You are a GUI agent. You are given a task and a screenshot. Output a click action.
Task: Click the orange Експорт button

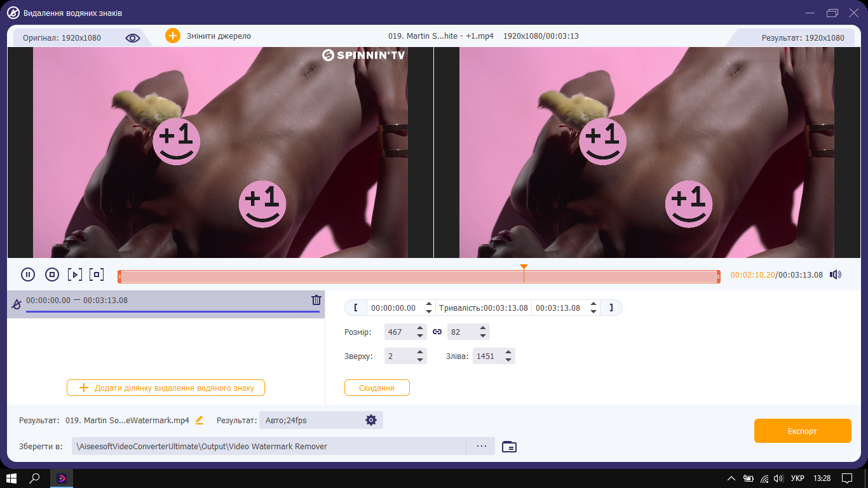803,431
